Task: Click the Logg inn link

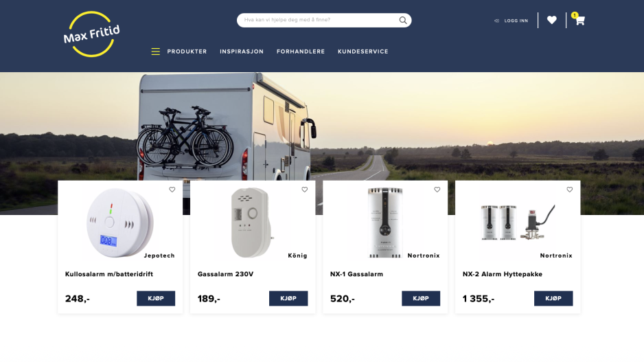Action: [516, 21]
